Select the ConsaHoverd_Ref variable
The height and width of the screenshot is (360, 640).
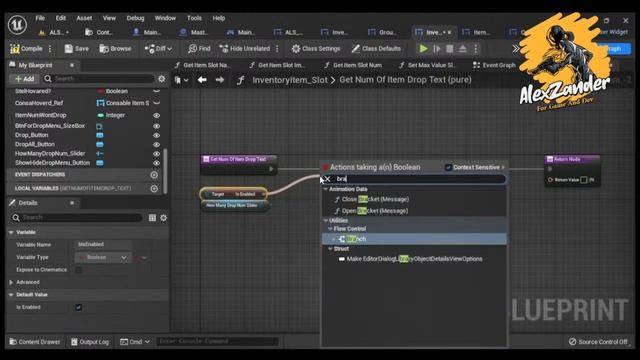tap(39, 103)
